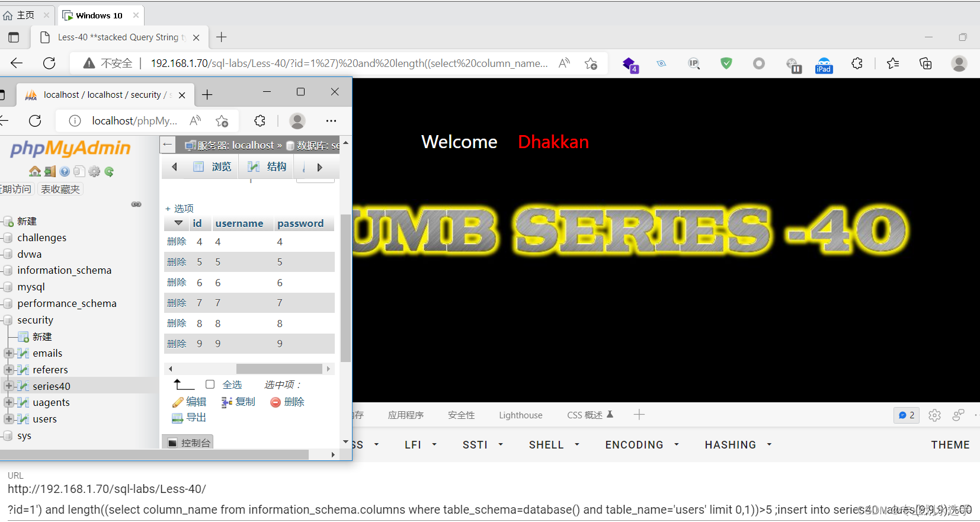
Task: Expand the referers table node
Action: (x=9, y=370)
